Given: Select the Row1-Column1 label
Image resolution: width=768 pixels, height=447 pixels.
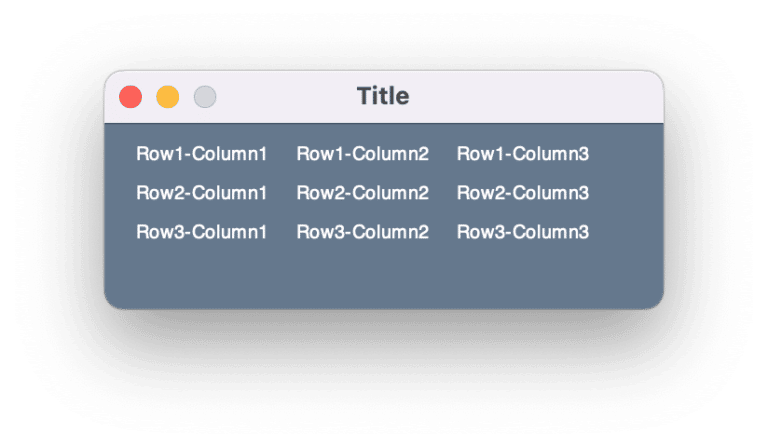Looking at the screenshot, I should tap(202, 154).
